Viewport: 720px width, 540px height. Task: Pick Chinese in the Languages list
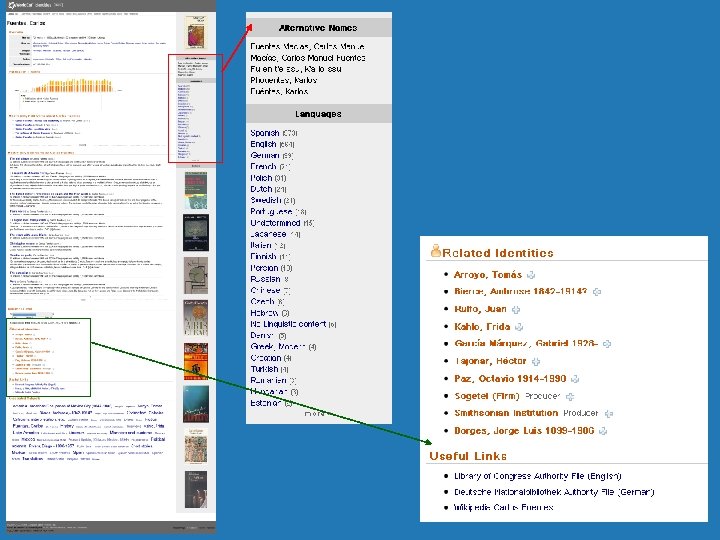pos(265,290)
